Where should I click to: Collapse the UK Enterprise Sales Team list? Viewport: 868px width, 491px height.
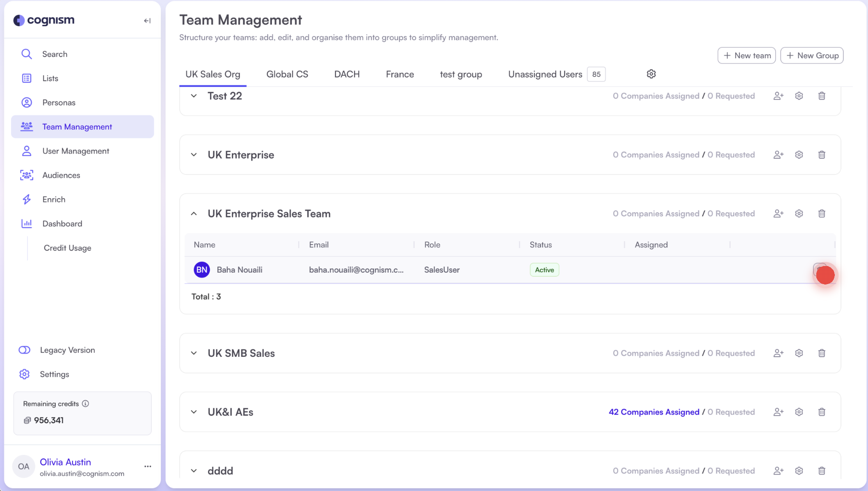pyautogui.click(x=193, y=213)
